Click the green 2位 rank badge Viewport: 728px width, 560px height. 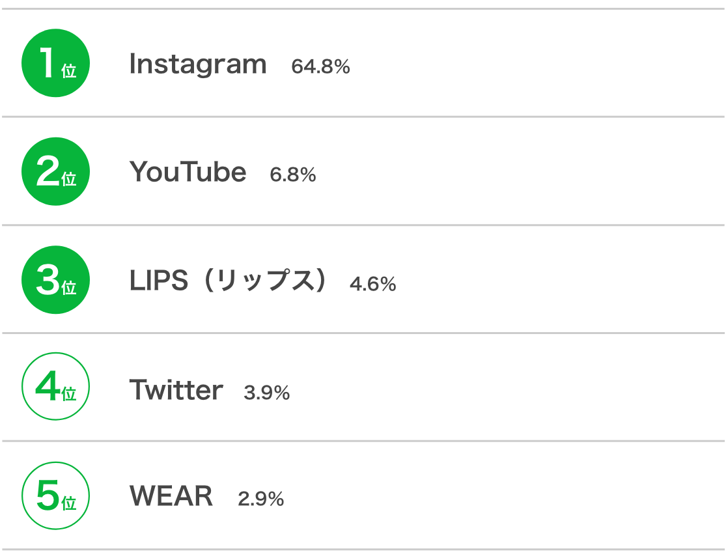(x=56, y=171)
